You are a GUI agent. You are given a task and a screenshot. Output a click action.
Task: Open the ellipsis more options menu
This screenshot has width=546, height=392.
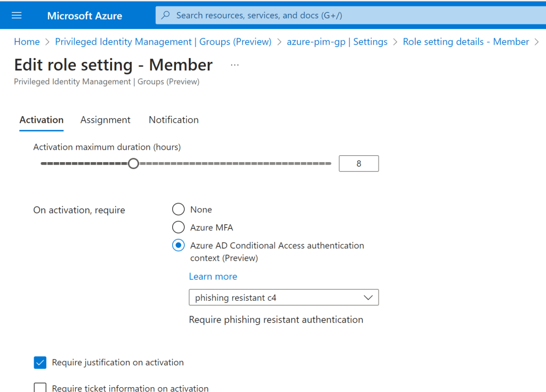coord(235,65)
